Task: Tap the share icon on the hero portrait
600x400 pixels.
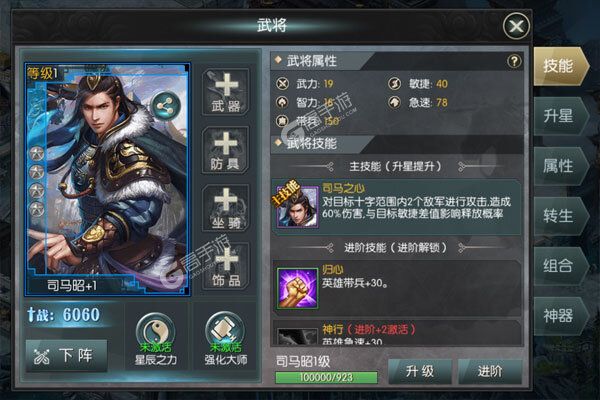Action: (x=165, y=106)
